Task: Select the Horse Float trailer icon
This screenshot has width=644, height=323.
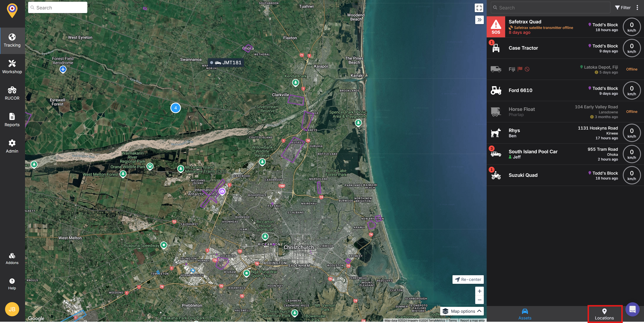Action: pyautogui.click(x=496, y=112)
